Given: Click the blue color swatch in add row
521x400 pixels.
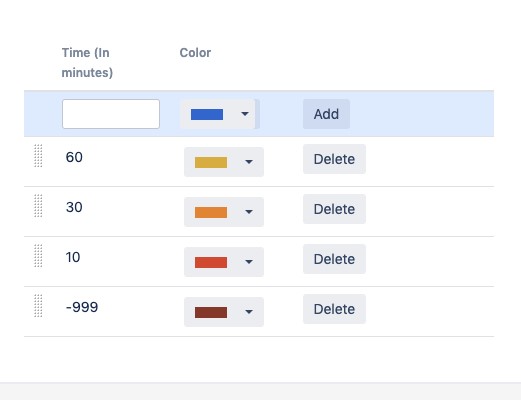Looking at the screenshot, I should pyautogui.click(x=207, y=114).
